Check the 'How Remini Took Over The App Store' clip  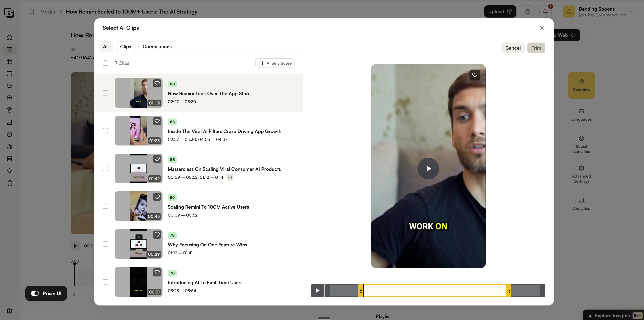point(105,93)
